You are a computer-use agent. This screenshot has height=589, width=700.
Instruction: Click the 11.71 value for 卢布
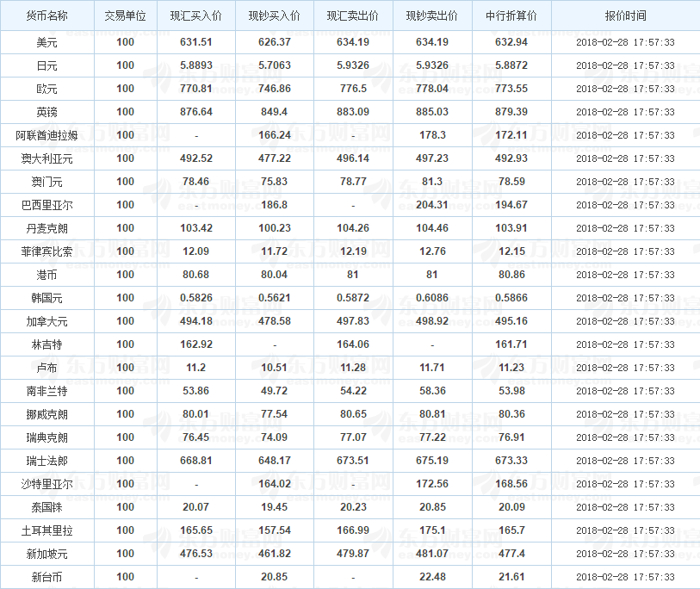click(x=431, y=367)
